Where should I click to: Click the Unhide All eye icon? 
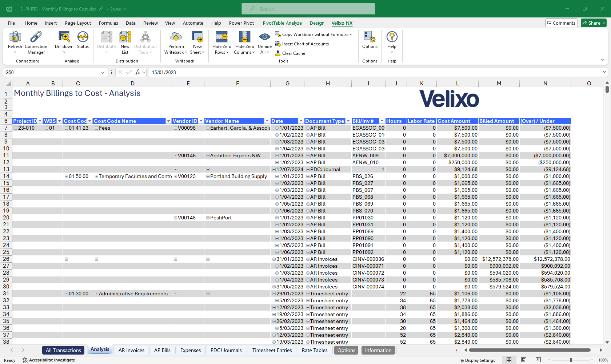pos(264,37)
